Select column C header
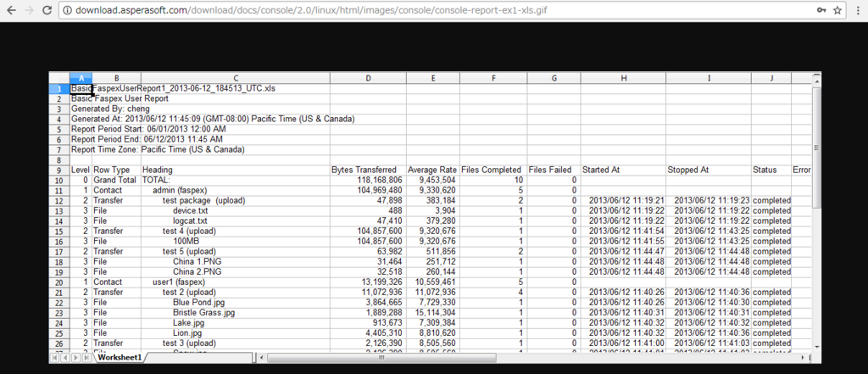This screenshot has width=868, height=374. [x=236, y=78]
